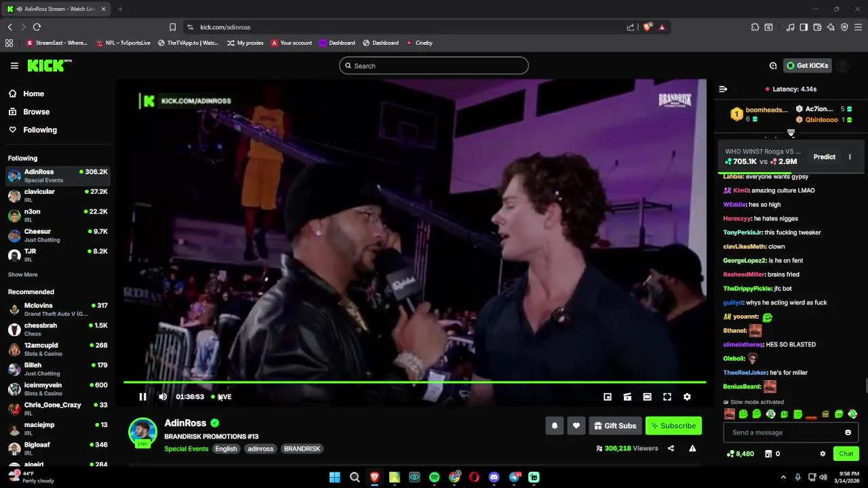Reload the page in browser
The image size is (868, 488).
pyautogui.click(x=37, y=27)
